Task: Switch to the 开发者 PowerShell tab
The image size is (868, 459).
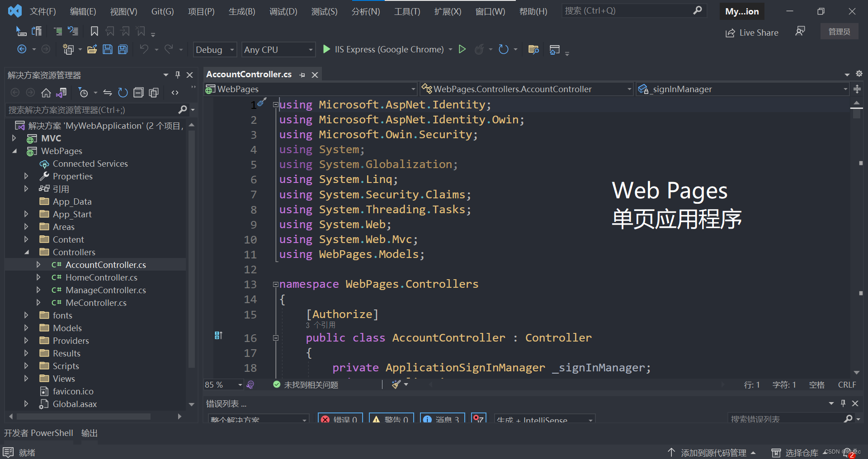Action: (x=38, y=433)
